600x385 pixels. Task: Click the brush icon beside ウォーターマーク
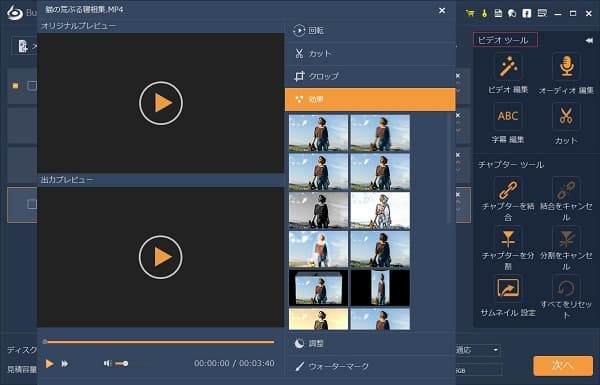pos(300,367)
